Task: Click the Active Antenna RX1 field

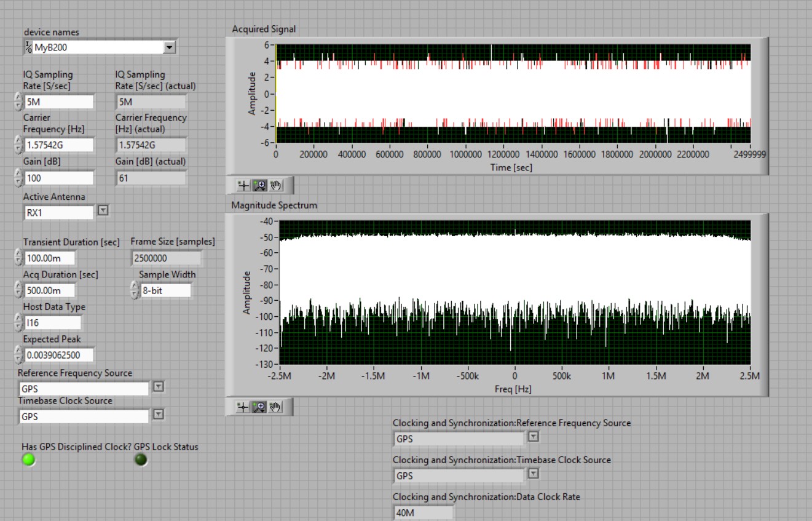Action: 59,212
